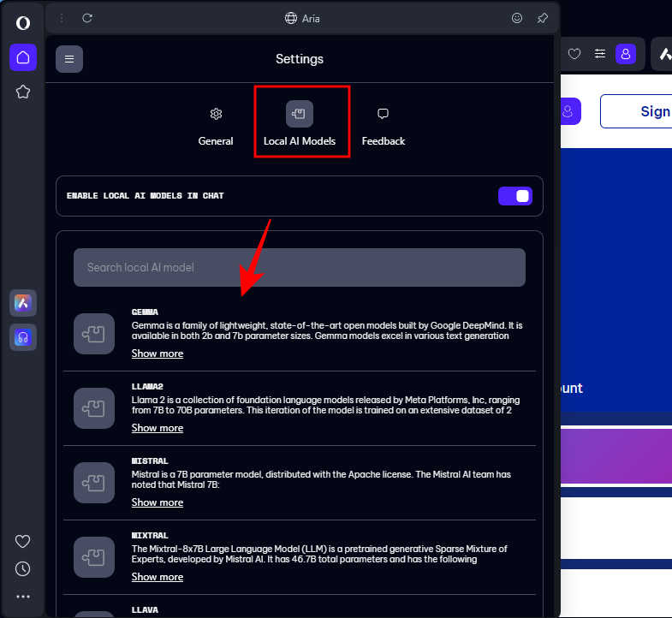Open the panel's vertical dots menu
The width and height of the screenshot is (672, 618).
62,18
